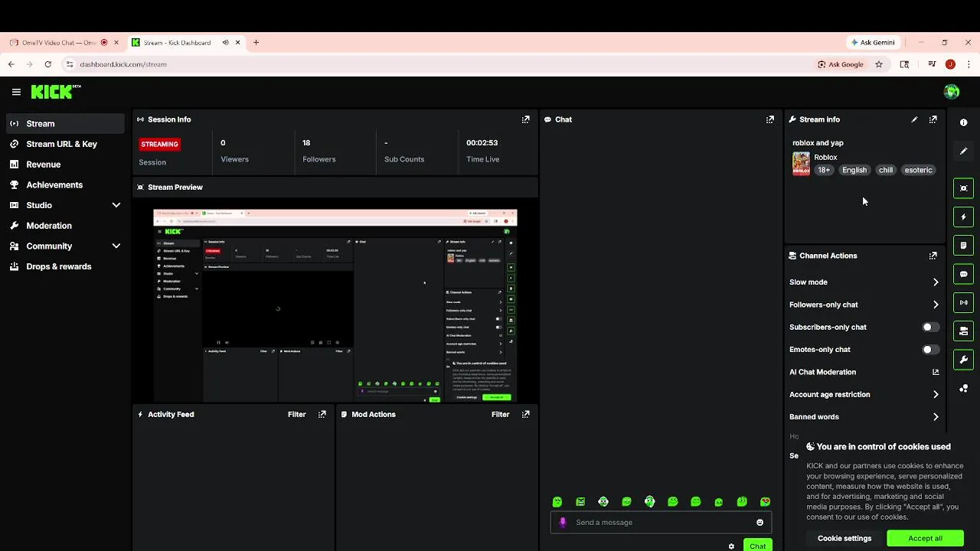The width and height of the screenshot is (980, 551).
Task: Pop out the Stream info panel
Action: [933, 119]
